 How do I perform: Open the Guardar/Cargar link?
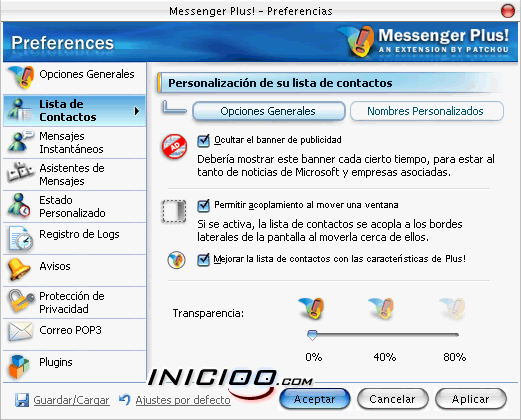click(71, 400)
